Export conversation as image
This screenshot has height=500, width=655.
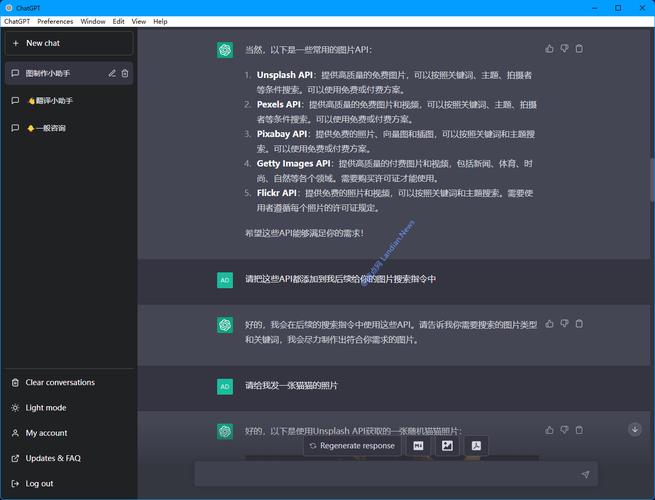point(447,446)
